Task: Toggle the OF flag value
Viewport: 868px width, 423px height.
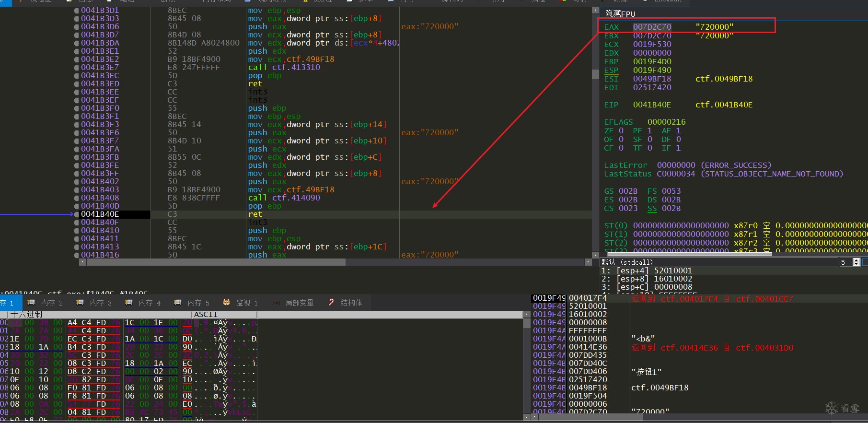Action: 621,139
